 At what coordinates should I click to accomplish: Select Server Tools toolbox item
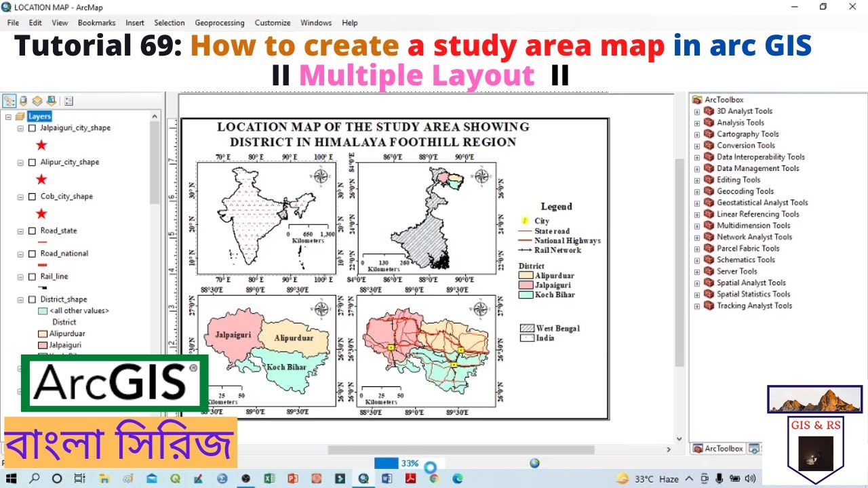pyautogui.click(x=736, y=271)
